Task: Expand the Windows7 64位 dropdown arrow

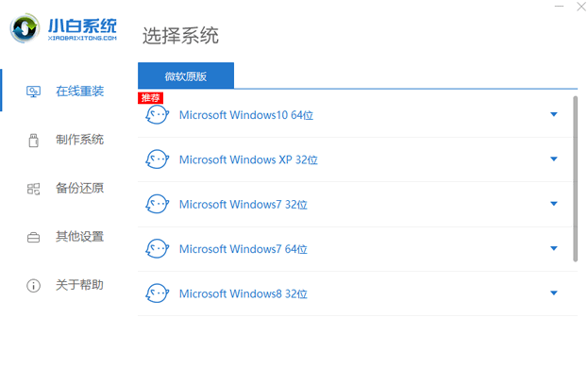Action: (x=553, y=248)
